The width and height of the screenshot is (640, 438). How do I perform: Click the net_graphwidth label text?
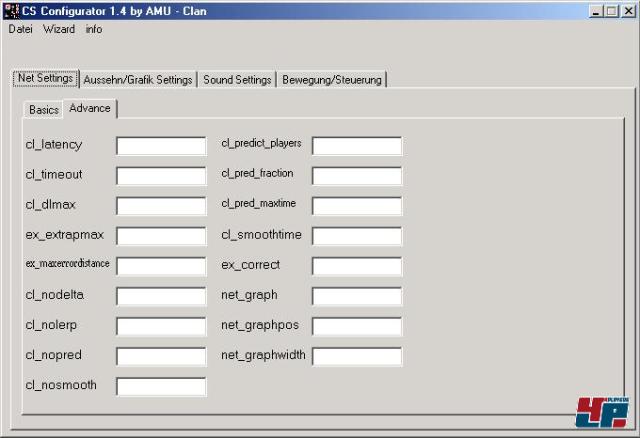[x=263, y=355]
